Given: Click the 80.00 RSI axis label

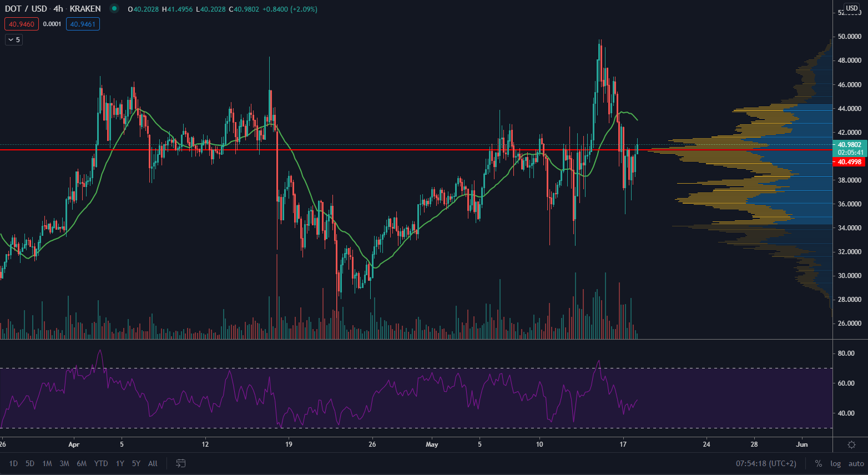Looking at the screenshot, I should coord(846,353).
